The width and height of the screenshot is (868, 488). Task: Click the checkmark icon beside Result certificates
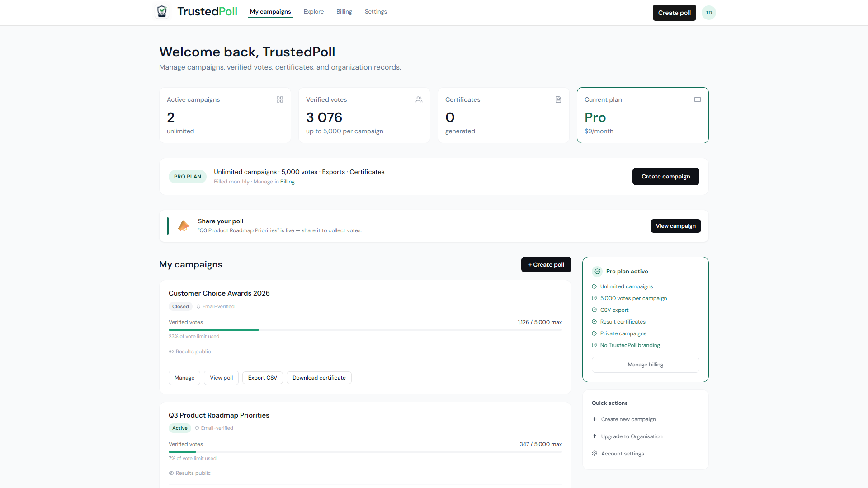(594, 322)
